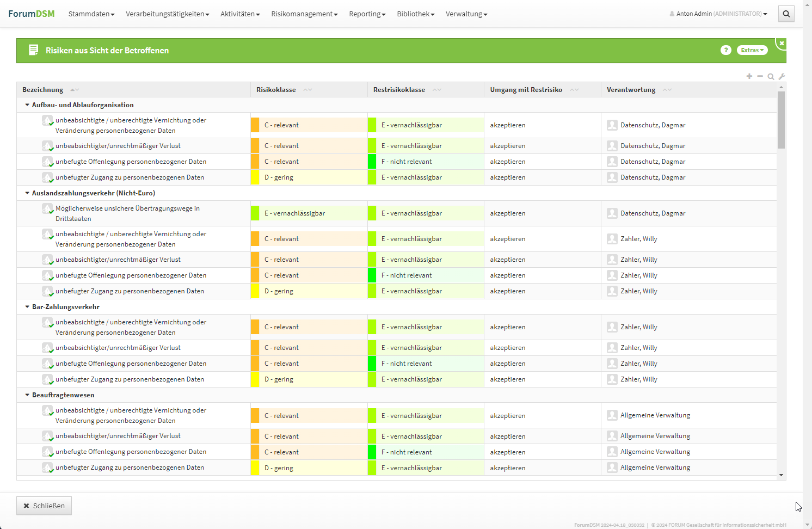The image size is (812, 529).
Task: Click the ForumDSM logo link
Action: 32,14
